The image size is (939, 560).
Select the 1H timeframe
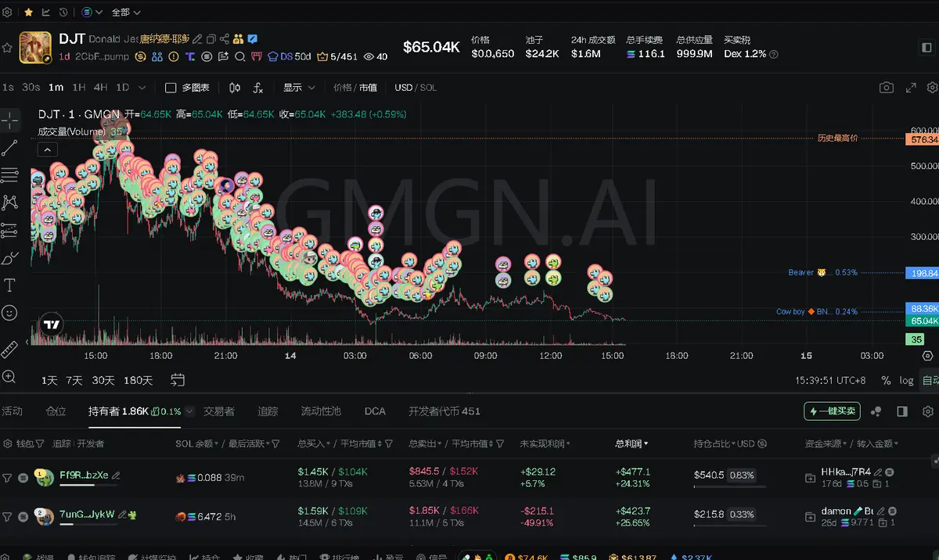(x=80, y=88)
